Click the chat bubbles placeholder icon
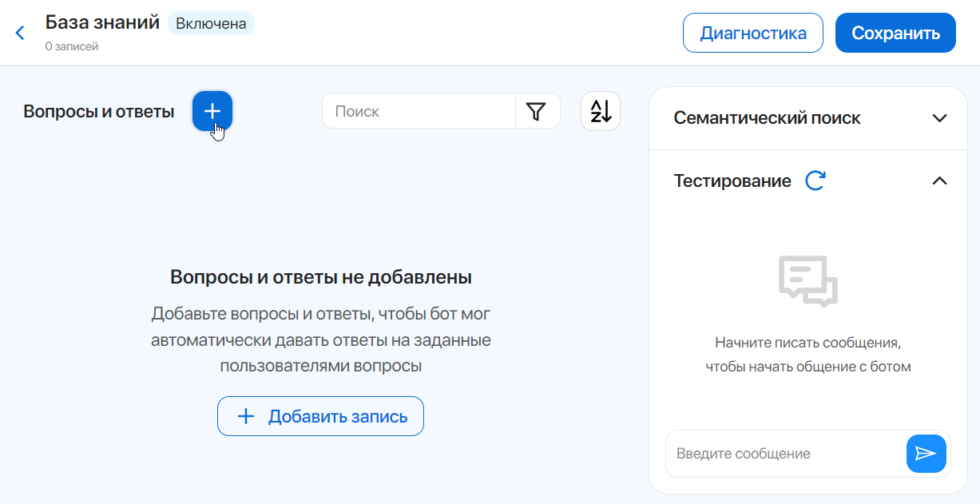Image resolution: width=980 pixels, height=504 pixels. click(x=807, y=281)
